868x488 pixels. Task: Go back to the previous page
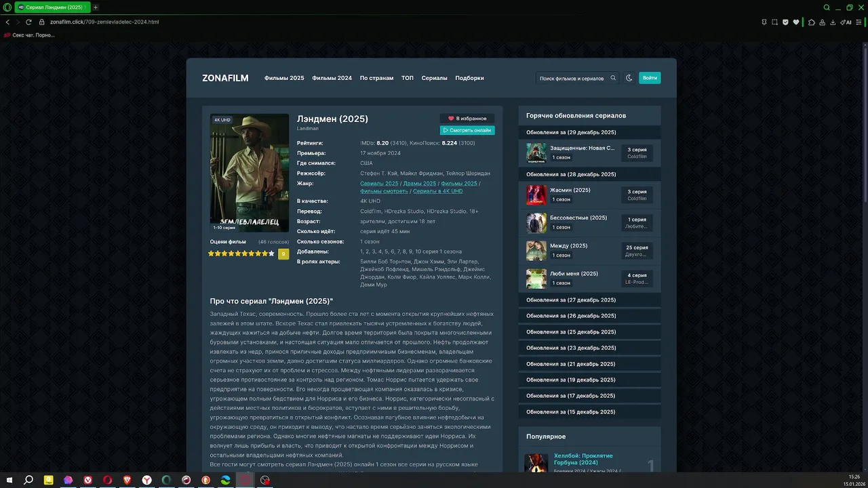(x=7, y=22)
